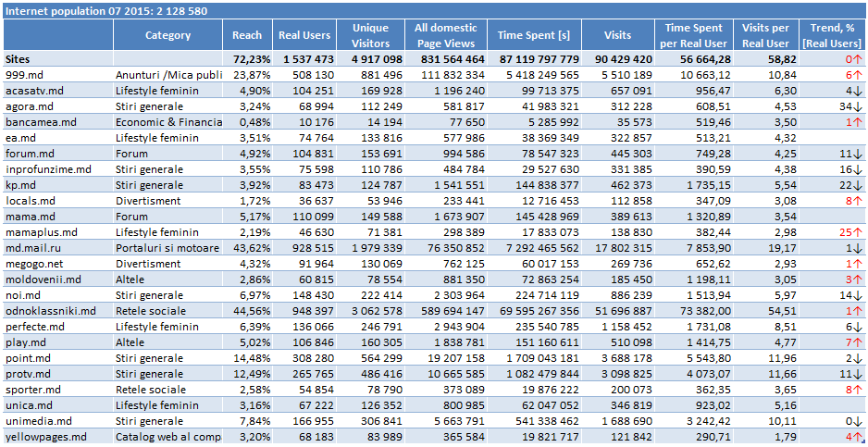The width and height of the screenshot is (868, 447).
Task: Select the unimedia.md site cell
Action: [x=58, y=421]
